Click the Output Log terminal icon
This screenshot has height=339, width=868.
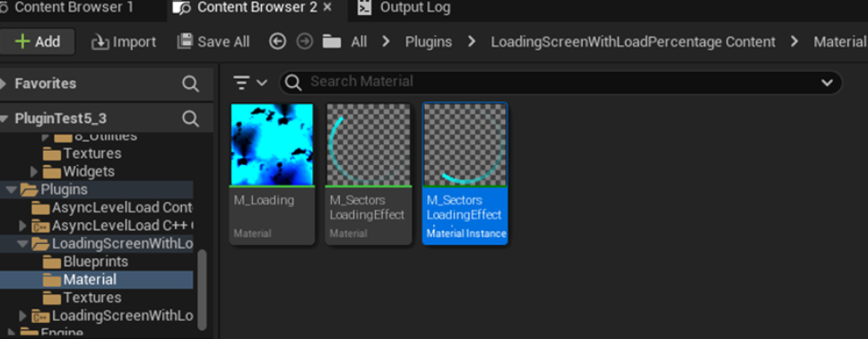coord(365,8)
